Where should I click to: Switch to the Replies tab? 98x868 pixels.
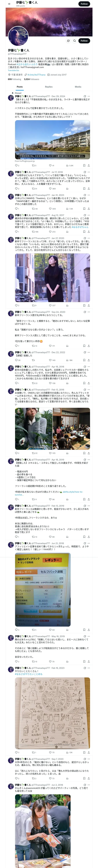[x=49, y=87]
